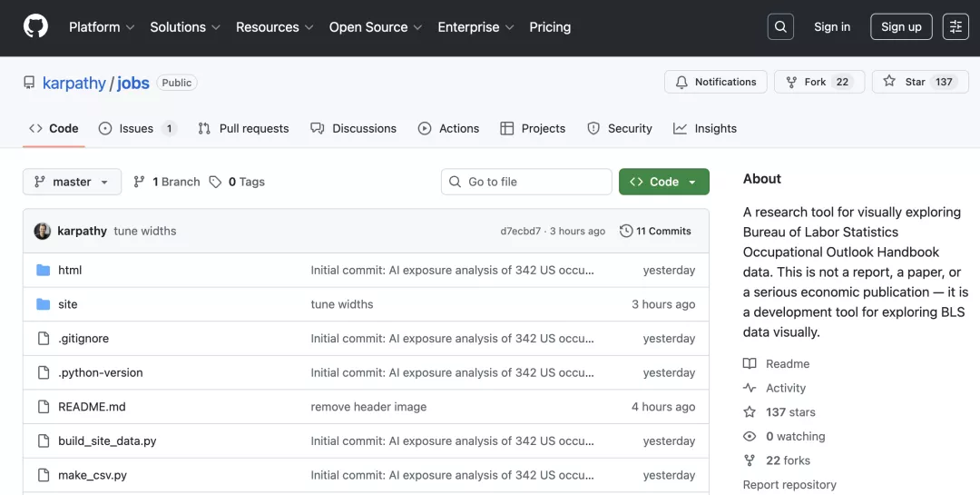The width and height of the screenshot is (980, 495).
Task: Open the README.md file
Action: pos(92,407)
